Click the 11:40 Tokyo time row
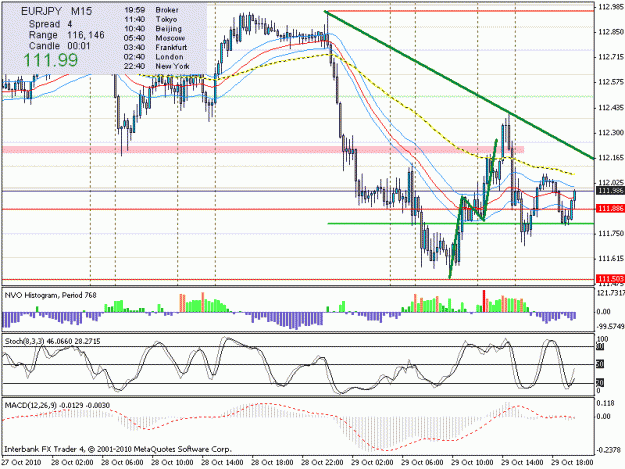Image resolution: width=625 pixels, height=469 pixels. pyautogui.click(x=151, y=19)
